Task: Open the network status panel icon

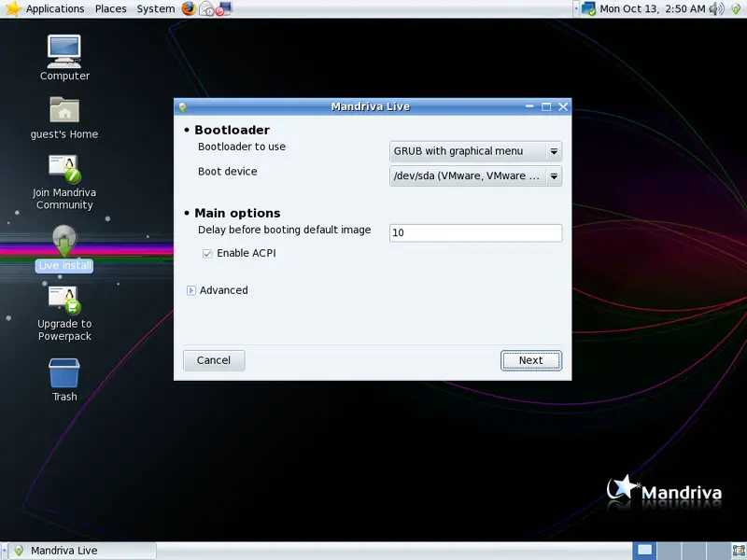Action: 588,8
